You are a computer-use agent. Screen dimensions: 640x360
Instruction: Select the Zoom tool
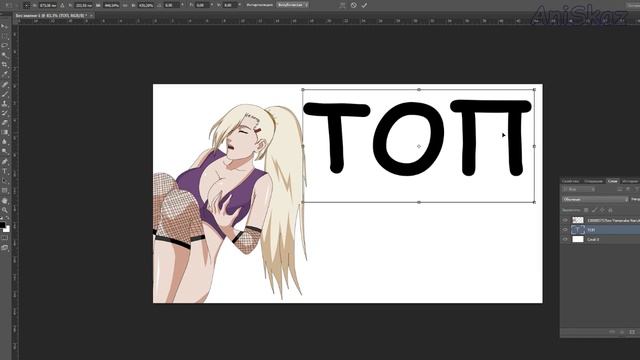point(4,210)
